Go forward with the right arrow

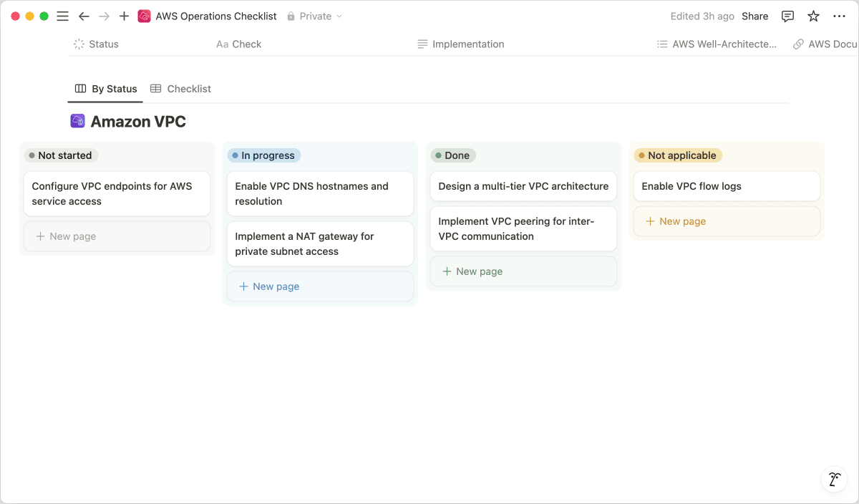point(104,16)
